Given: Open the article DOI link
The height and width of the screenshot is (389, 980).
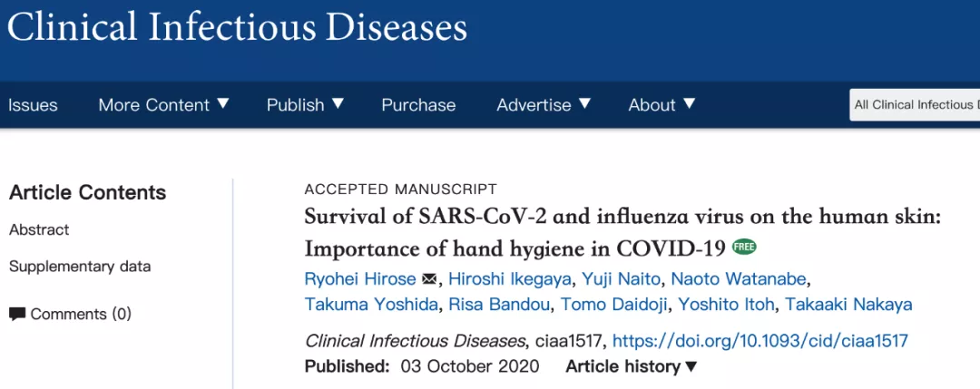Looking at the screenshot, I should click(760, 341).
